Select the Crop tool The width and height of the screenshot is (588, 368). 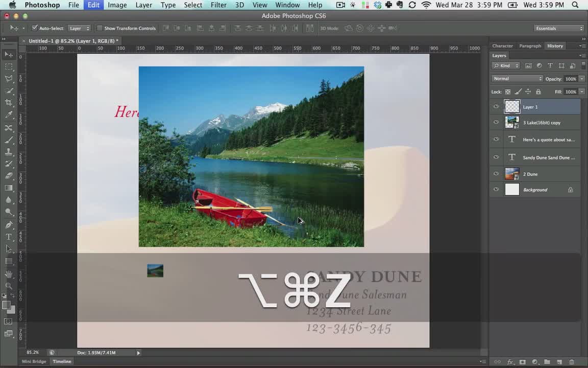(x=9, y=103)
